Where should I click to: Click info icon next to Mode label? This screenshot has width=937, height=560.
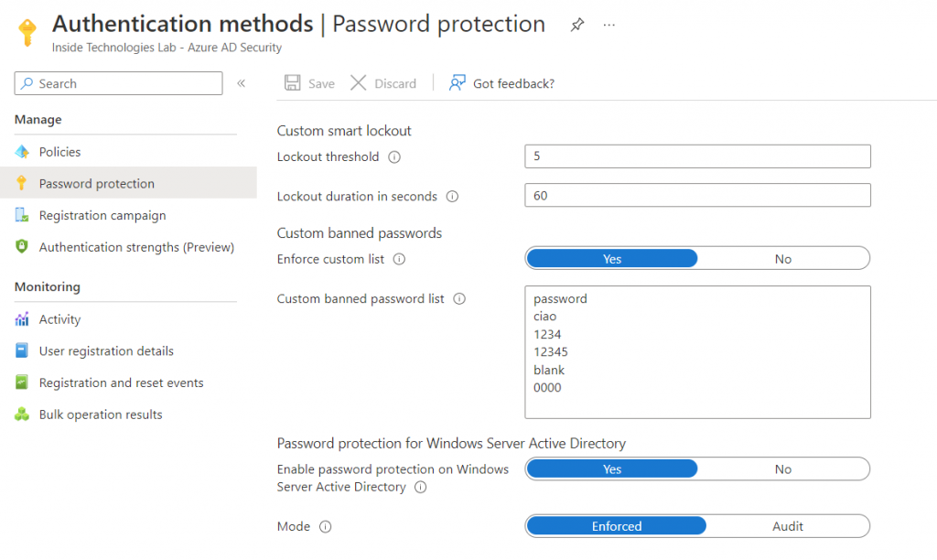pyautogui.click(x=325, y=527)
